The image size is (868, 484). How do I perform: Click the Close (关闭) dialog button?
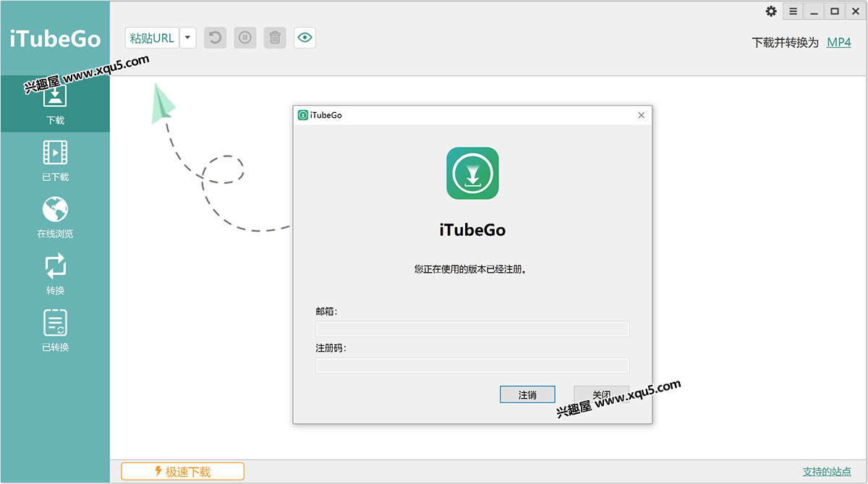point(602,394)
